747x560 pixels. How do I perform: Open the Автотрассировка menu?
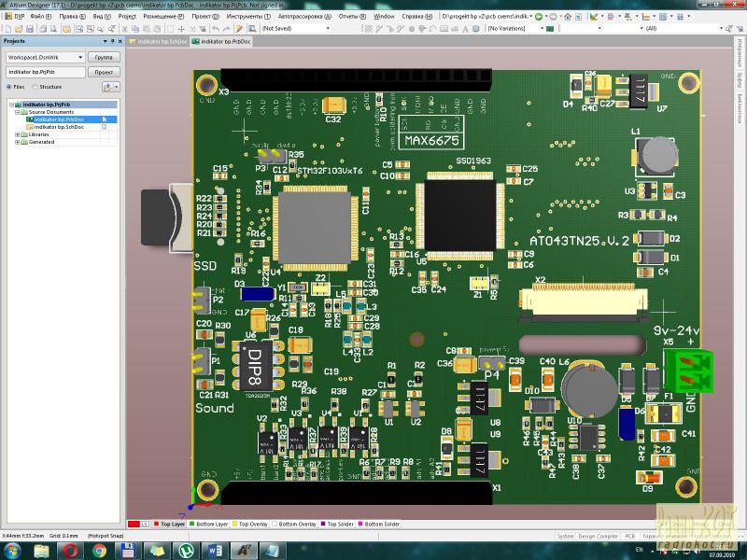304,16
